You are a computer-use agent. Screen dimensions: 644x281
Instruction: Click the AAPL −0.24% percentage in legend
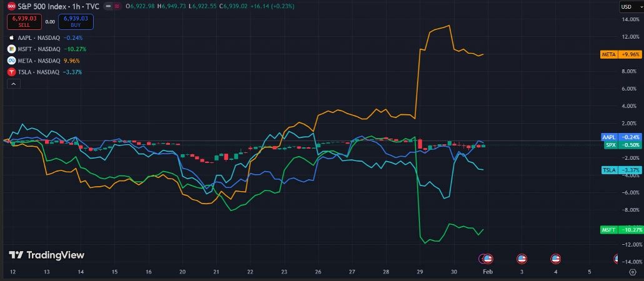point(73,38)
